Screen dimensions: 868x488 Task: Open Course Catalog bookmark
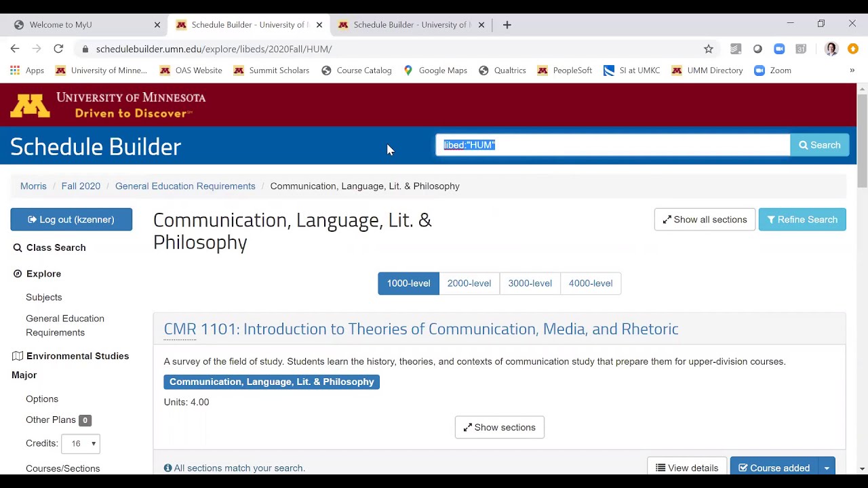point(357,70)
